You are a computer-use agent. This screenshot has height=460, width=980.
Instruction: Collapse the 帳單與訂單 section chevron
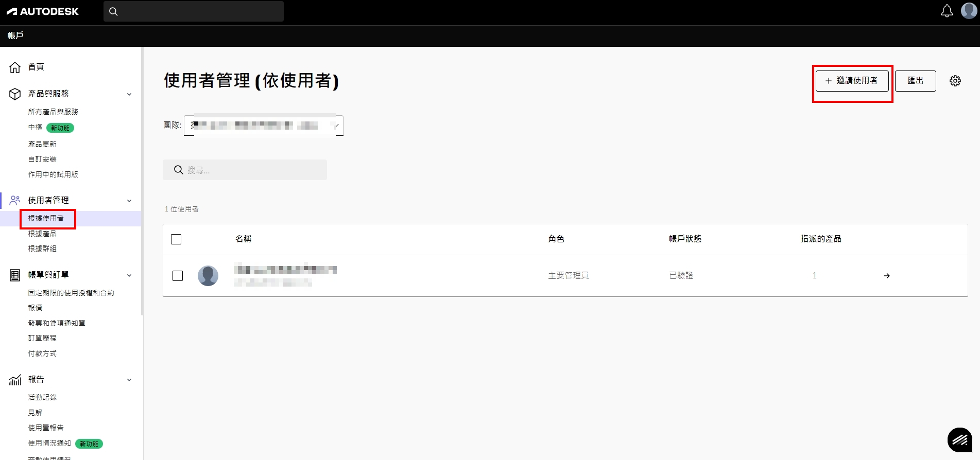coord(129,275)
